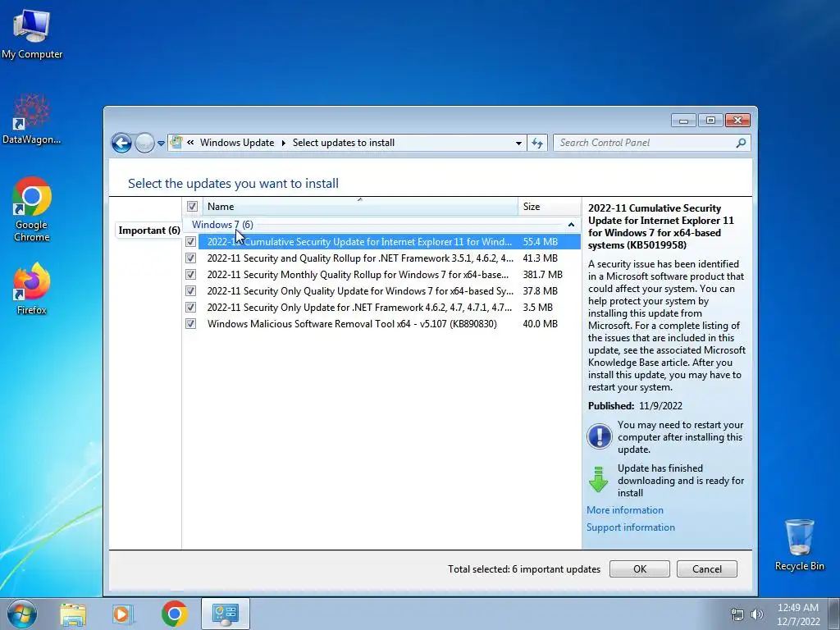Open Windows Media Player from the taskbar
840x630 pixels.
122,614
